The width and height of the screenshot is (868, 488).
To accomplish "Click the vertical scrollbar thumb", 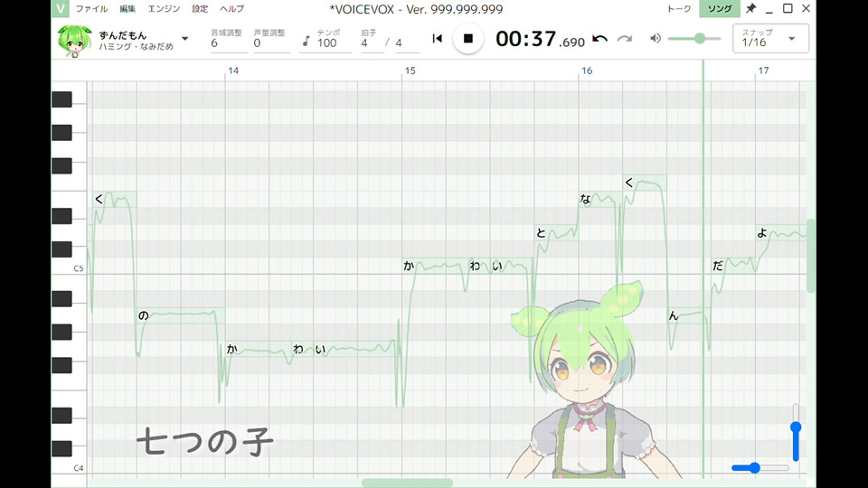I will pos(811,256).
